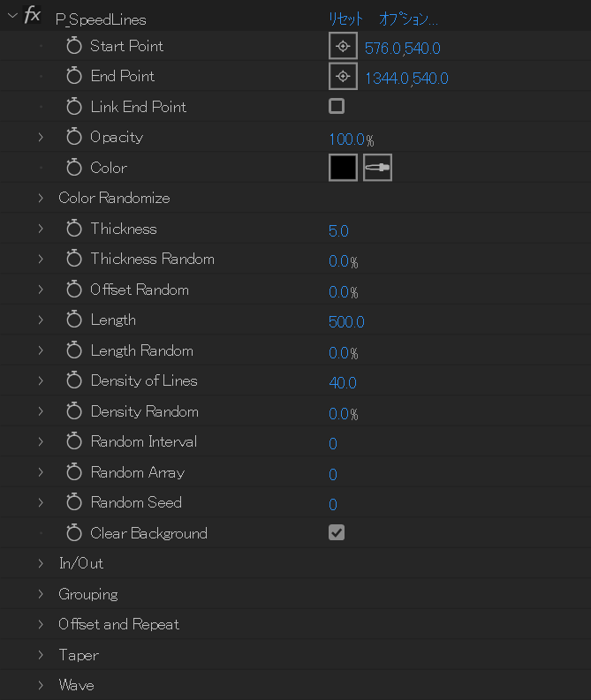
Task: Enable the Link End Point checkbox
Action: pos(337,106)
